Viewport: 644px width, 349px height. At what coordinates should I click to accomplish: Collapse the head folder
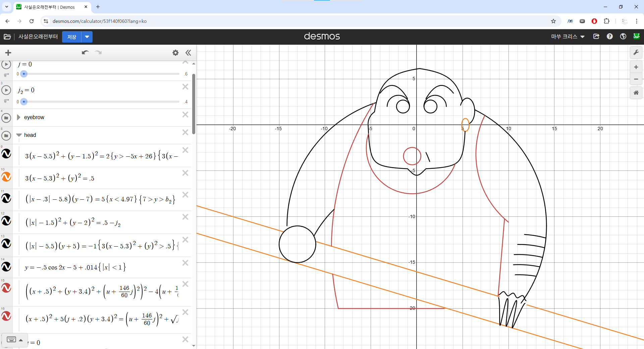pos(19,135)
